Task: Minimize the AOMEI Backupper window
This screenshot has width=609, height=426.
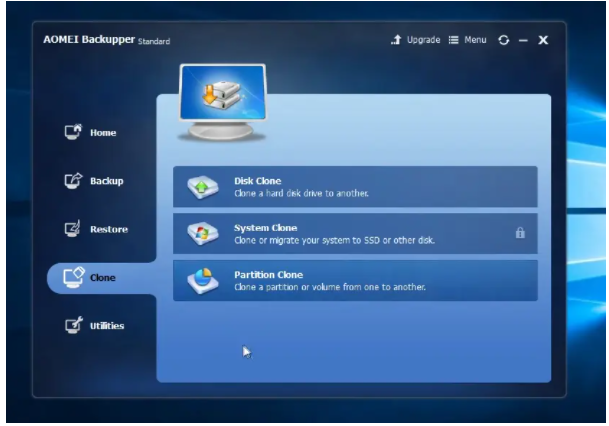Action: click(523, 40)
